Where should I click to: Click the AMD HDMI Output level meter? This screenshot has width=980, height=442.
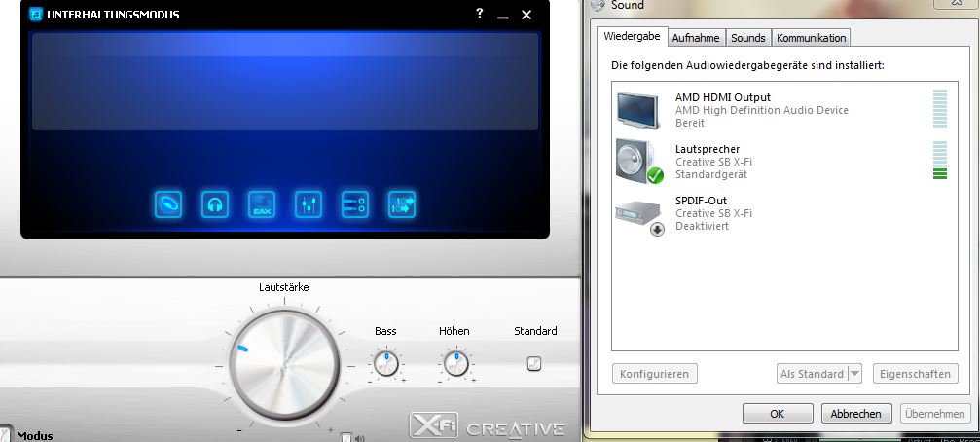pyautogui.click(x=940, y=109)
